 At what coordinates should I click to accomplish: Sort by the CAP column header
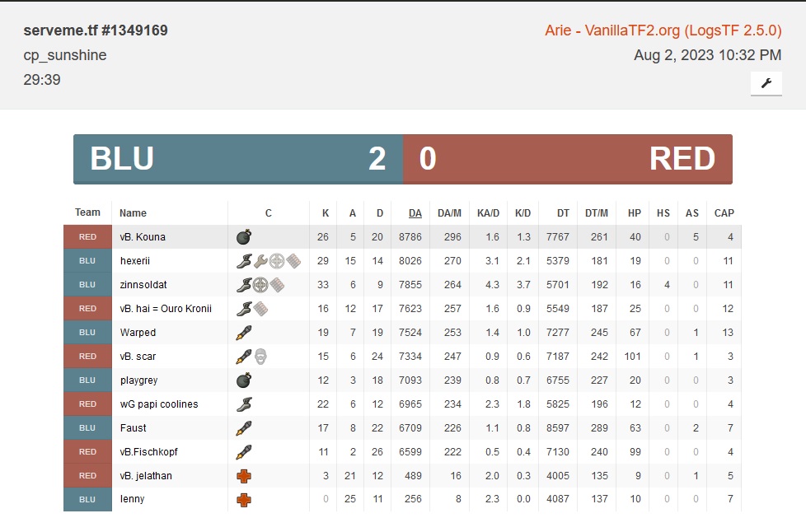coord(724,213)
